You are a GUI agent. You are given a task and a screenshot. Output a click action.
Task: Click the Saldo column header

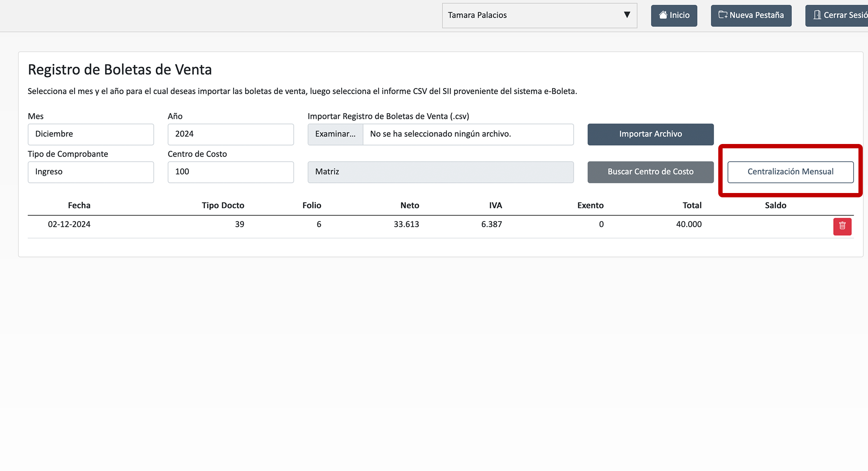pyautogui.click(x=775, y=205)
